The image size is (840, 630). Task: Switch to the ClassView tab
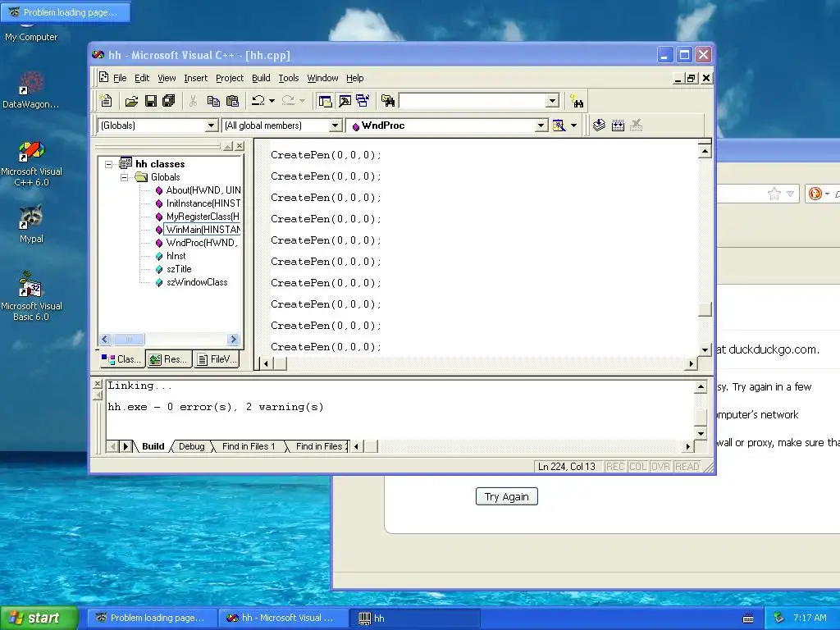121,359
